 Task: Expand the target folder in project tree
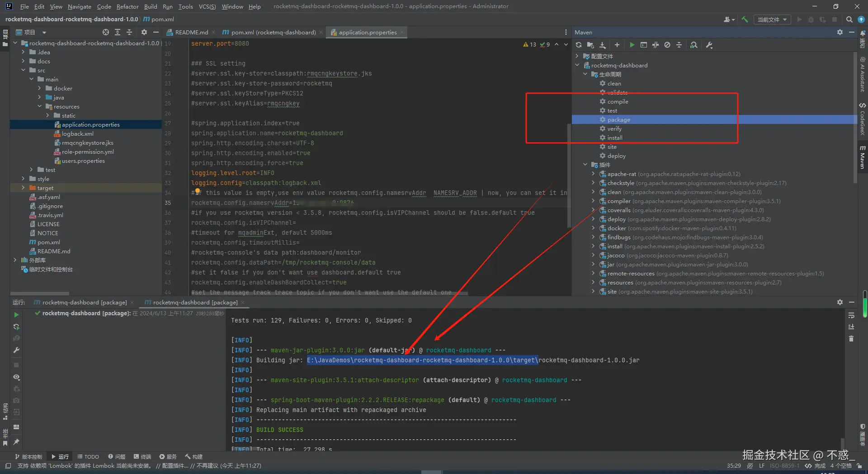[23, 188]
